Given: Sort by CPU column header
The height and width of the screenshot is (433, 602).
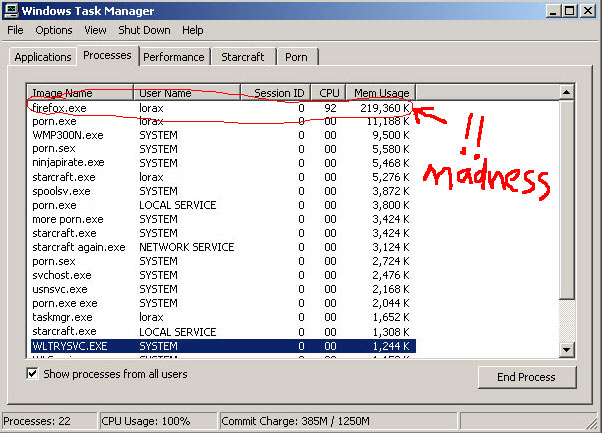Looking at the screenshot, I should [328, 93].
